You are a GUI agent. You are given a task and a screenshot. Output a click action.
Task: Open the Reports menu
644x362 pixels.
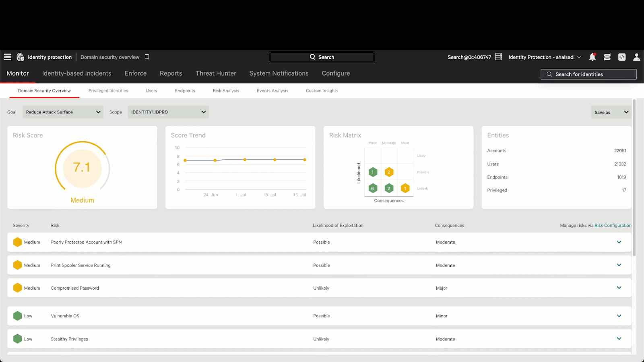[x=171, y=73]
